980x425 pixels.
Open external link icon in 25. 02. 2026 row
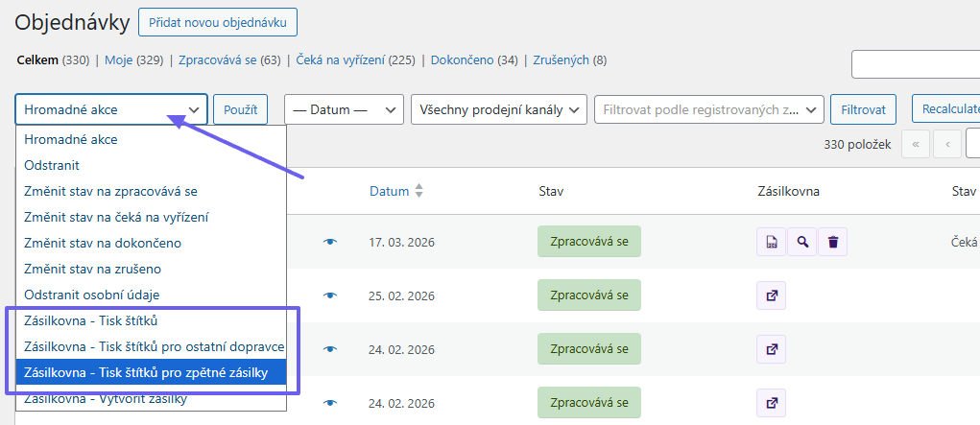point(772,295)
